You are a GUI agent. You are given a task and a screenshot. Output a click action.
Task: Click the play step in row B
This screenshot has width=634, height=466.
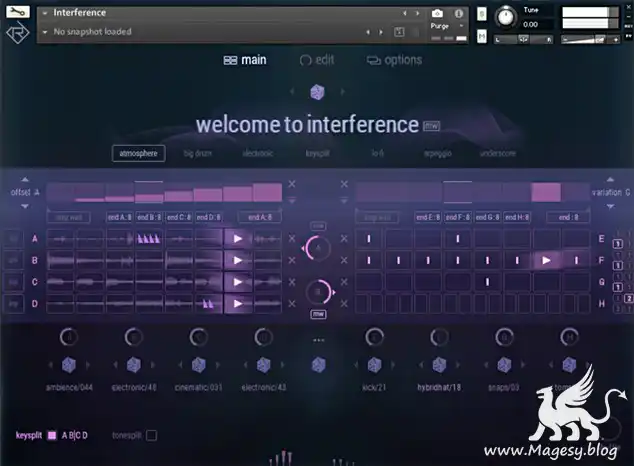[x=238, y=260]
